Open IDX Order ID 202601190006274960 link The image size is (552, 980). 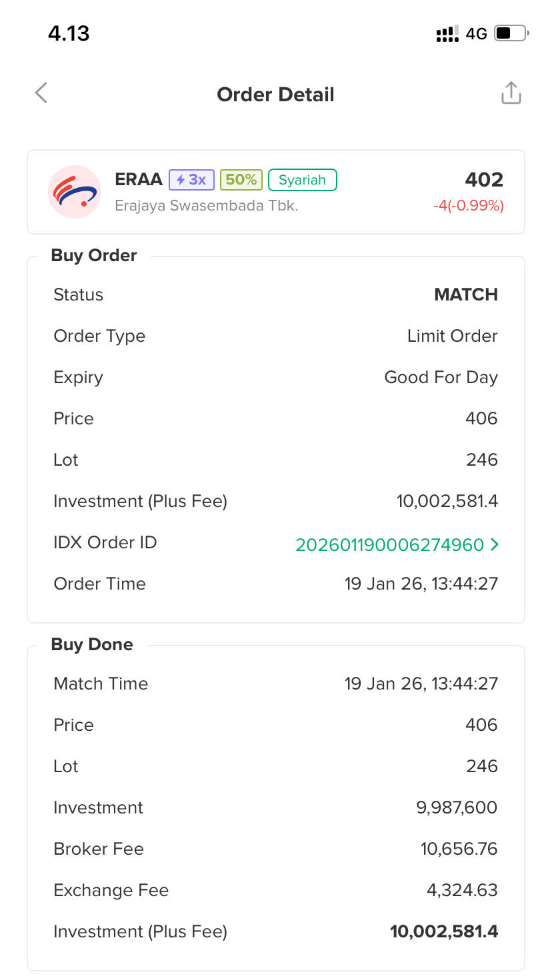coord(389,545)
